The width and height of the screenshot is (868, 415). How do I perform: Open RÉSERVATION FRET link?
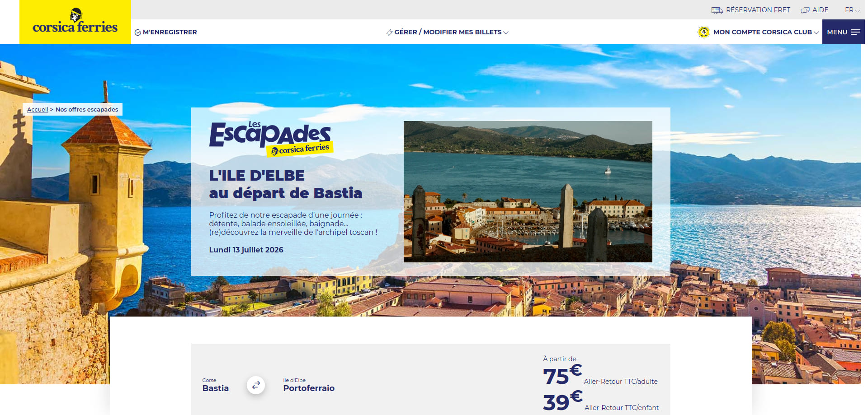pos(758,10)
